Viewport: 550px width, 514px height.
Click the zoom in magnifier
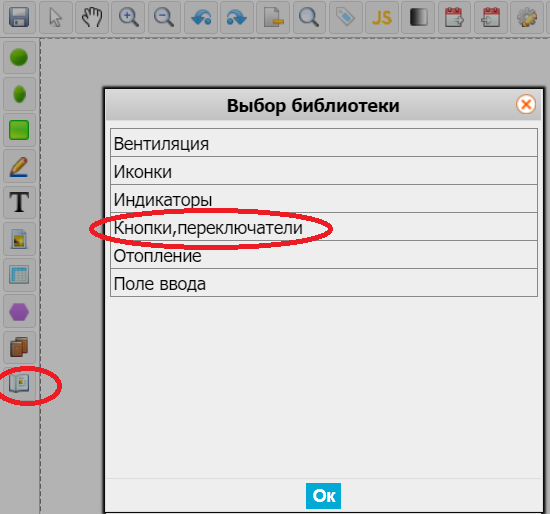[x=128, y=17]
